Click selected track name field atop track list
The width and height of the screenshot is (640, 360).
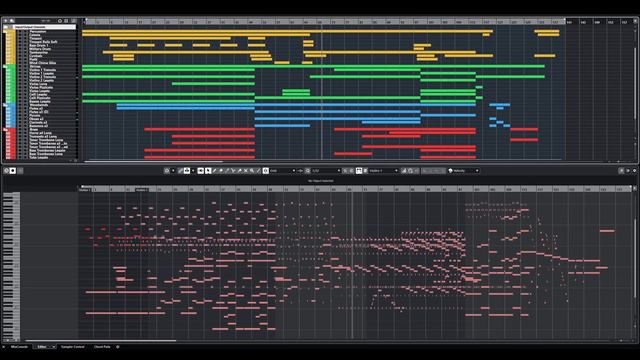[x=44, y=27]
